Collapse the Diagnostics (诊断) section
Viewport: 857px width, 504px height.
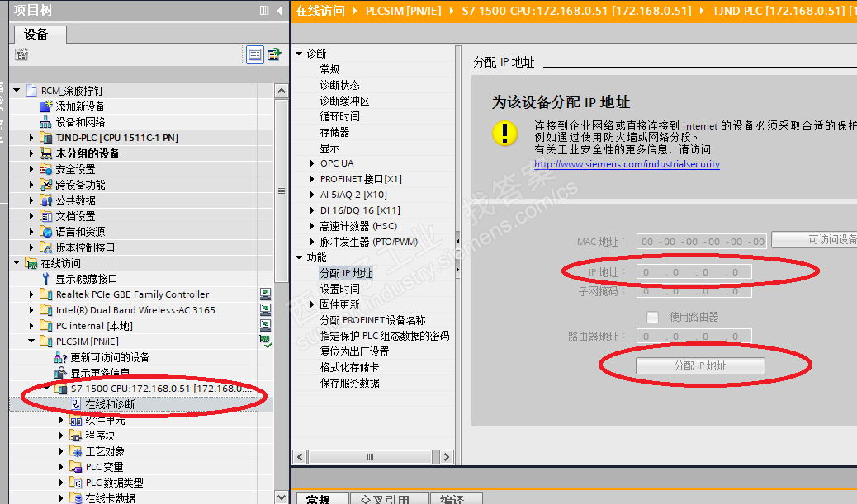pos(299,54)
